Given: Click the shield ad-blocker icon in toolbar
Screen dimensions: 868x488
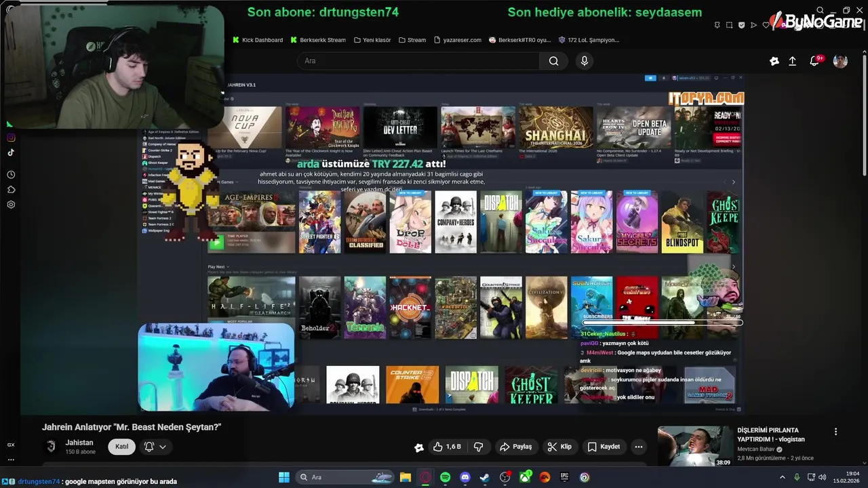Looking at the screenshot, I should tap(742, 25).
